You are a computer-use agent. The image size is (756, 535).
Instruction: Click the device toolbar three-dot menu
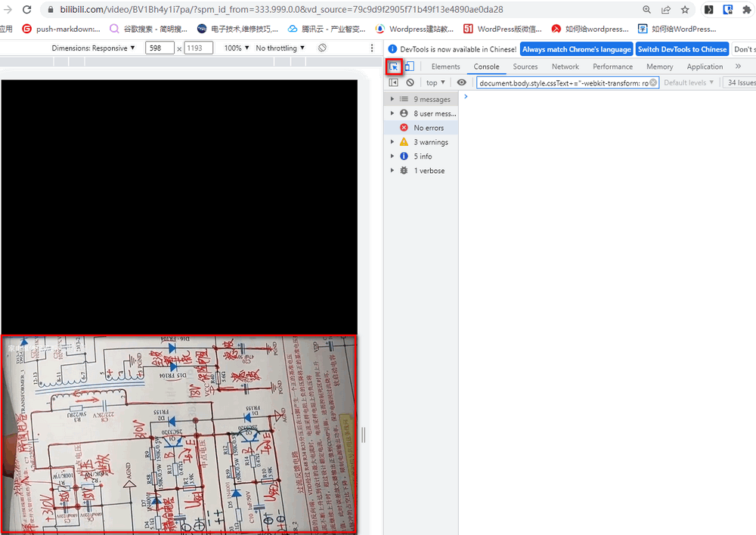(371, 48)
